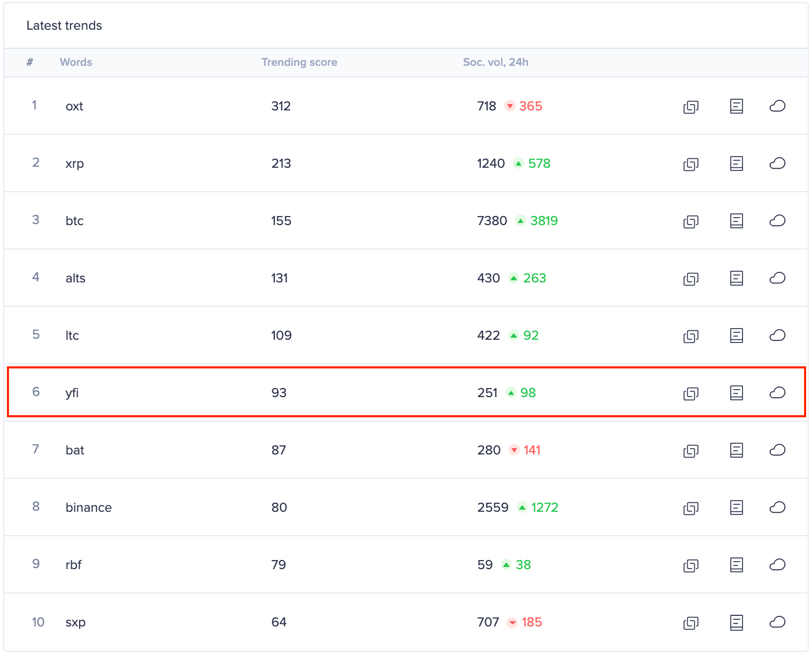Click the Words column header
812x653 pixels.
[x=76, y=62]
